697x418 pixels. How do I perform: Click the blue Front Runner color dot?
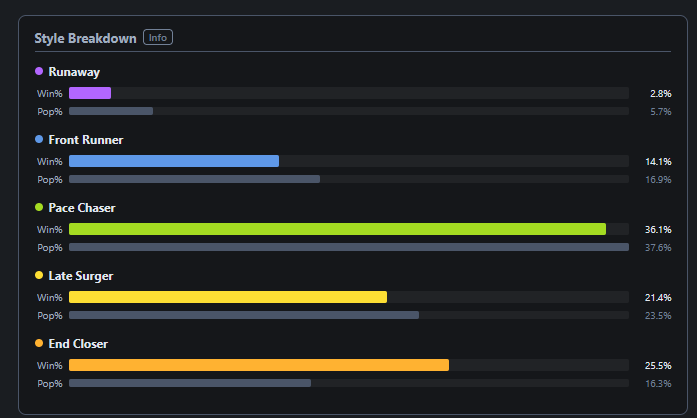(39, 139)
